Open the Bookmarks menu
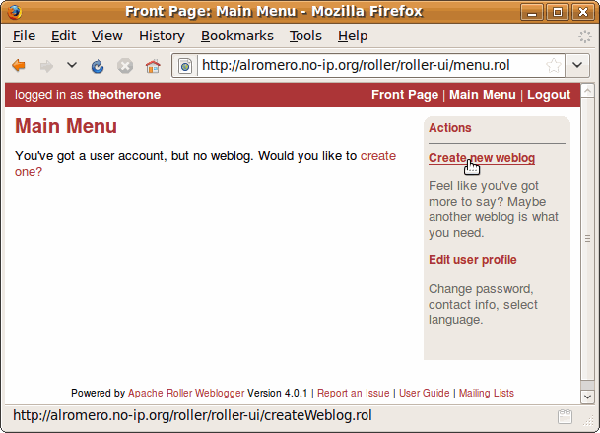The image size is (600, 433). pos(237,36)
